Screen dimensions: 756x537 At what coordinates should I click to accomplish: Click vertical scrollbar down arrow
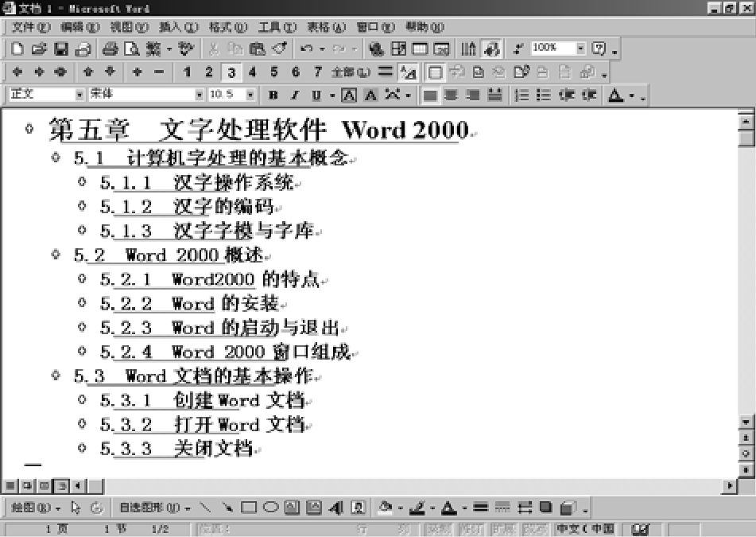746,422
